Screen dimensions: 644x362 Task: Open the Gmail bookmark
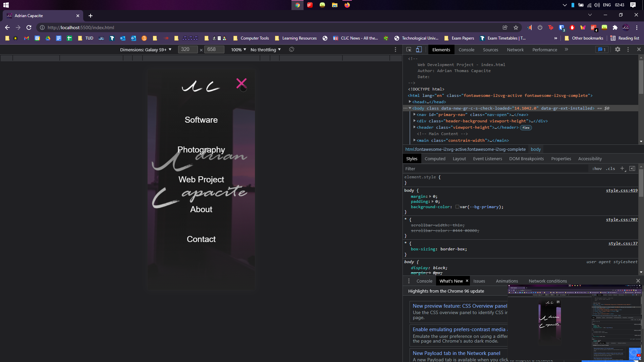click(x=26, y=38)
